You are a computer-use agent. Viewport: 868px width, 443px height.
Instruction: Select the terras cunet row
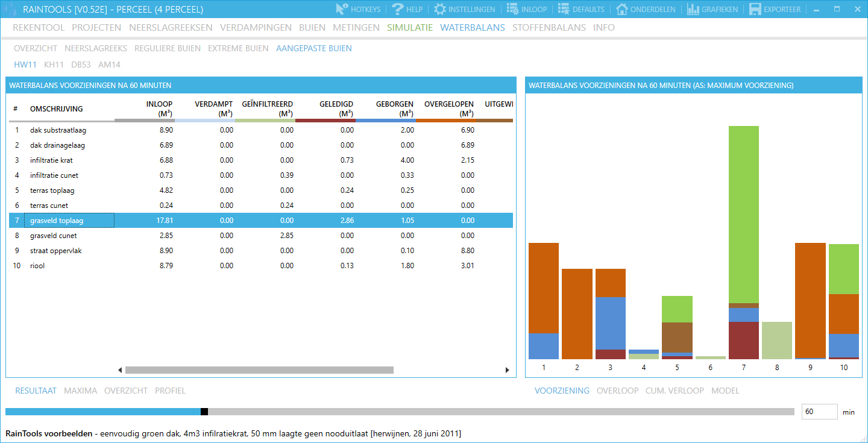point(260,206)
